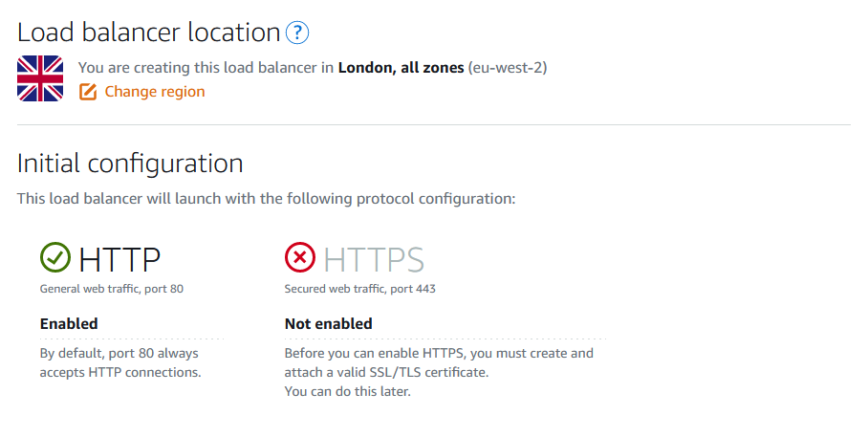Select the HTTP protocol heading
868x437 pixels.
click(x=119, y=259)
